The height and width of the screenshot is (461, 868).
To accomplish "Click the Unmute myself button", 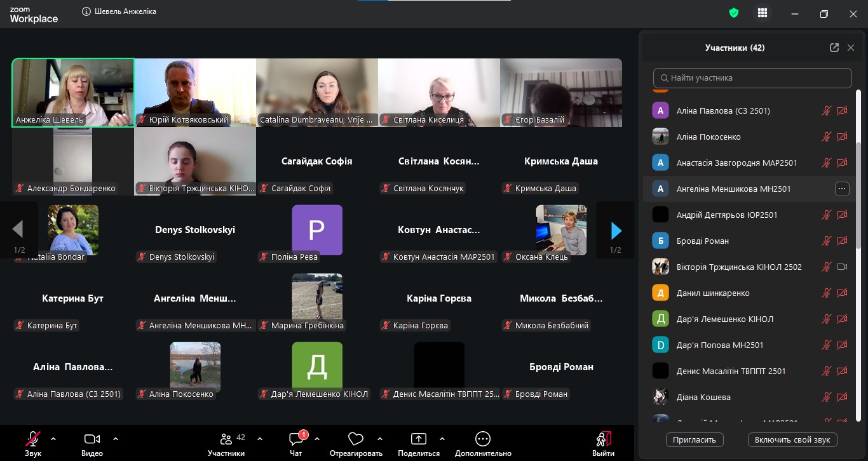I will pos(792,439).
